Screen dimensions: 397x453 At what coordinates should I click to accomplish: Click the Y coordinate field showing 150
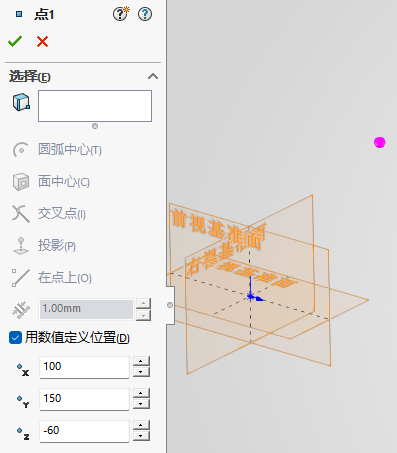[x=84, y=399]
